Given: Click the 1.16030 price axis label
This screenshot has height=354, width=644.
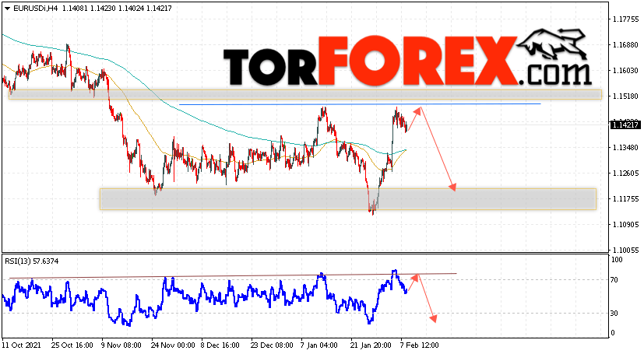Looking at the screenshot, I should (625, 71).
